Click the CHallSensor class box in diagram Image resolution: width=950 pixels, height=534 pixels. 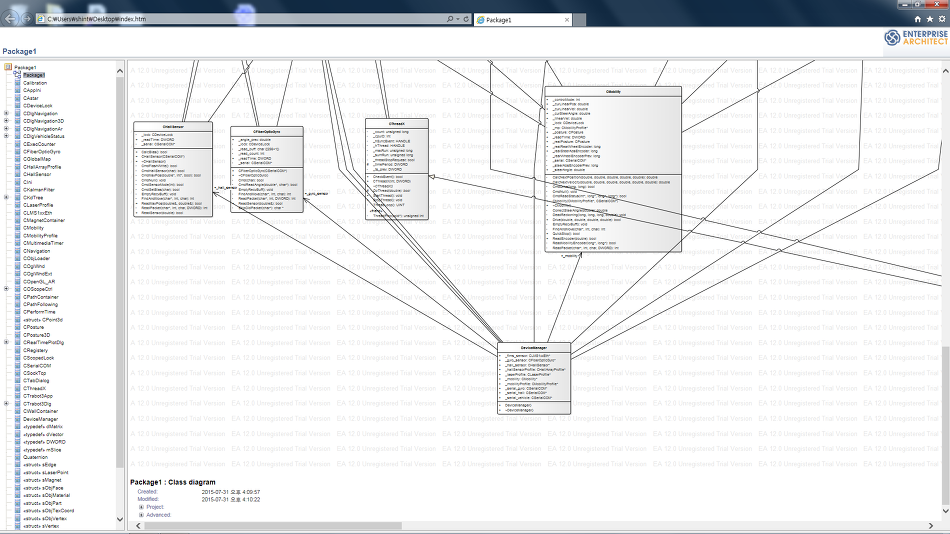[x=173, y=169]
